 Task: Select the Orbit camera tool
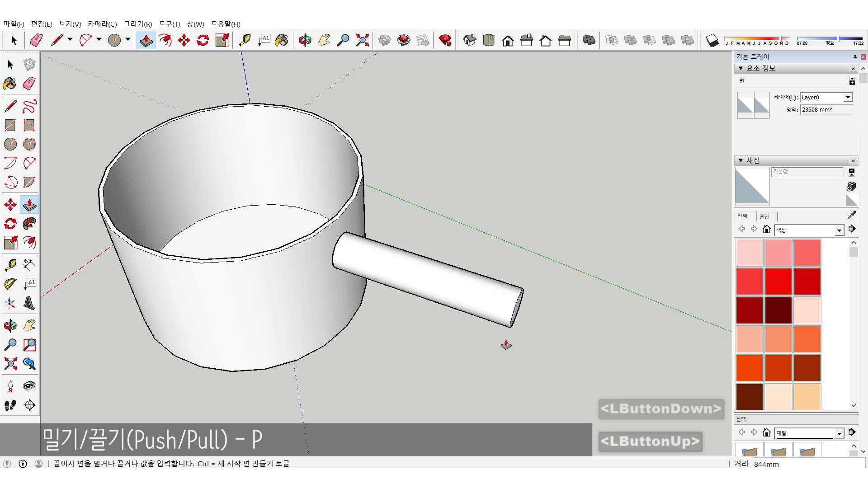(x=305, y=40)
